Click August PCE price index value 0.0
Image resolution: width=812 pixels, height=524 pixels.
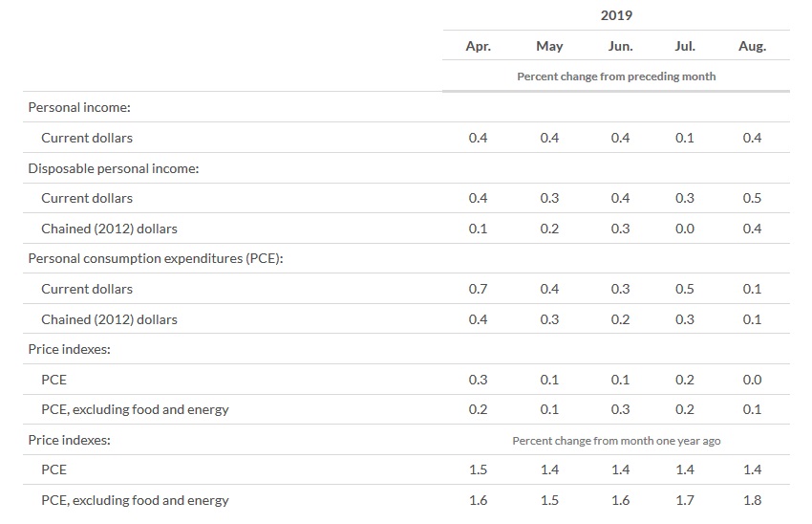(x=752, y=380)
